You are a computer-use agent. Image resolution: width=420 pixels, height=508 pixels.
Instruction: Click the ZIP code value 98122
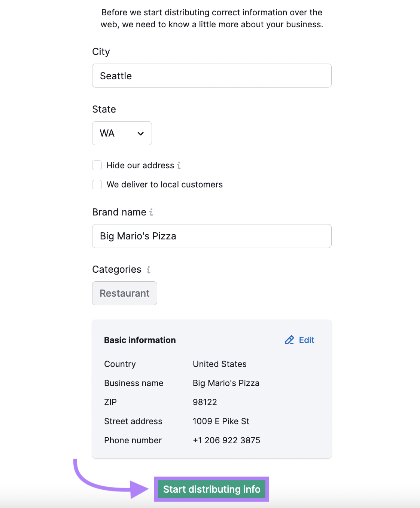pos(205,402)
